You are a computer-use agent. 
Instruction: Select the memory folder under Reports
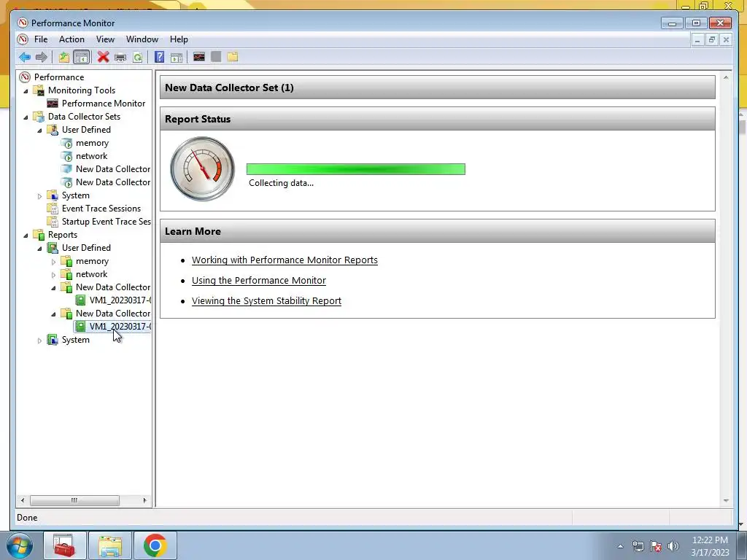[92, 261]
